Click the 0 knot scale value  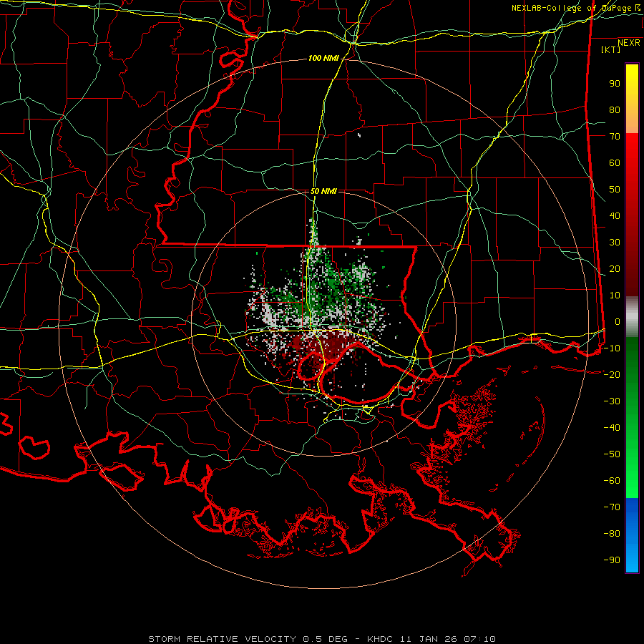tap(618, 322)
